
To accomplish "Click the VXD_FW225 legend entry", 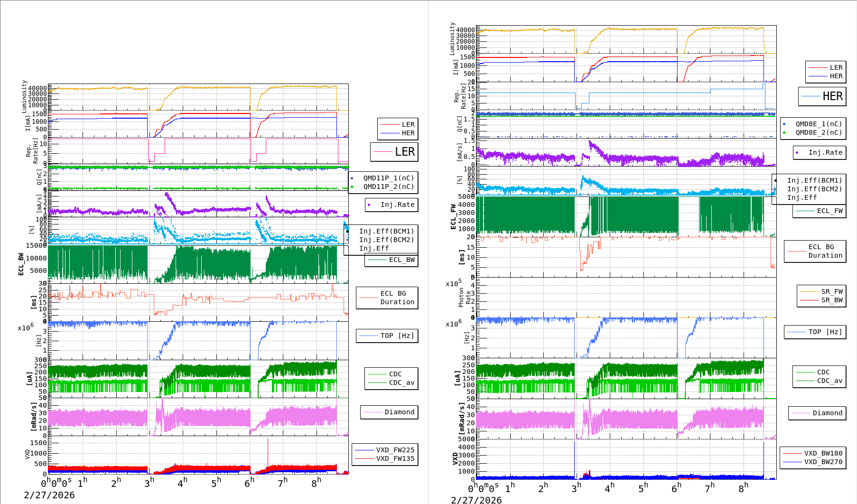I will pyautogui.click(x=395, y=450).
